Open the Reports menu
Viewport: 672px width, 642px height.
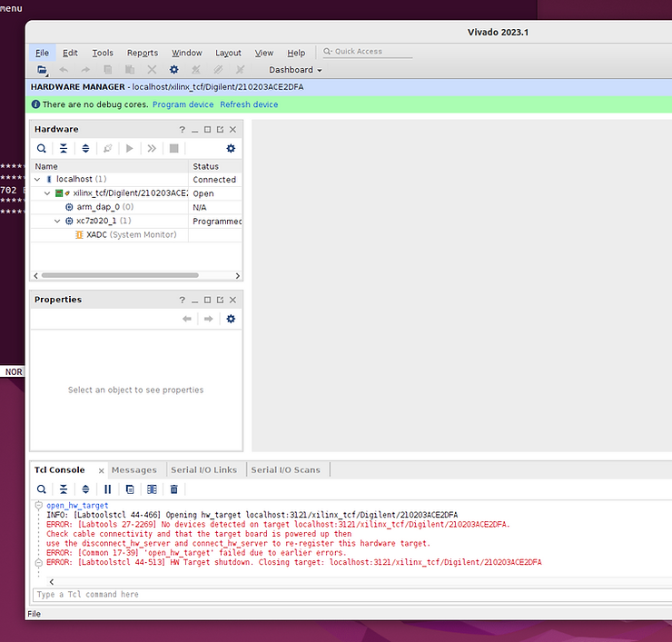pyautogui.click(x=143, y=53)
